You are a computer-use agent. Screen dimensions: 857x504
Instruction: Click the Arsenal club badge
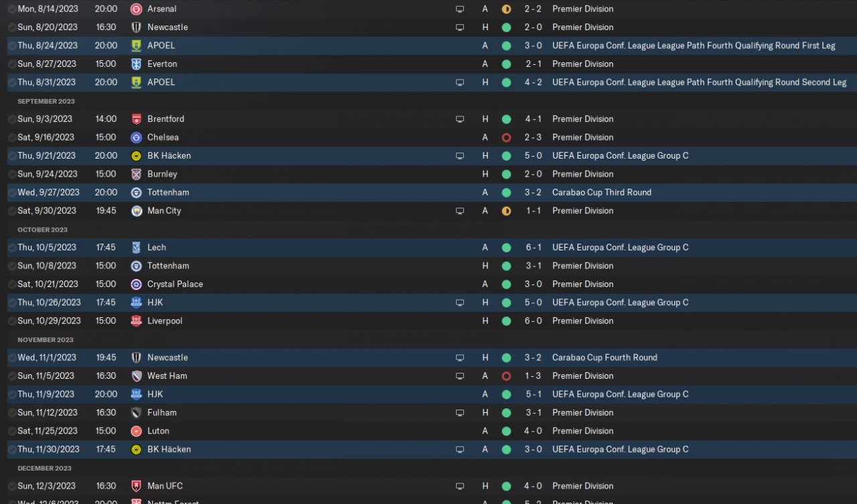136,9
